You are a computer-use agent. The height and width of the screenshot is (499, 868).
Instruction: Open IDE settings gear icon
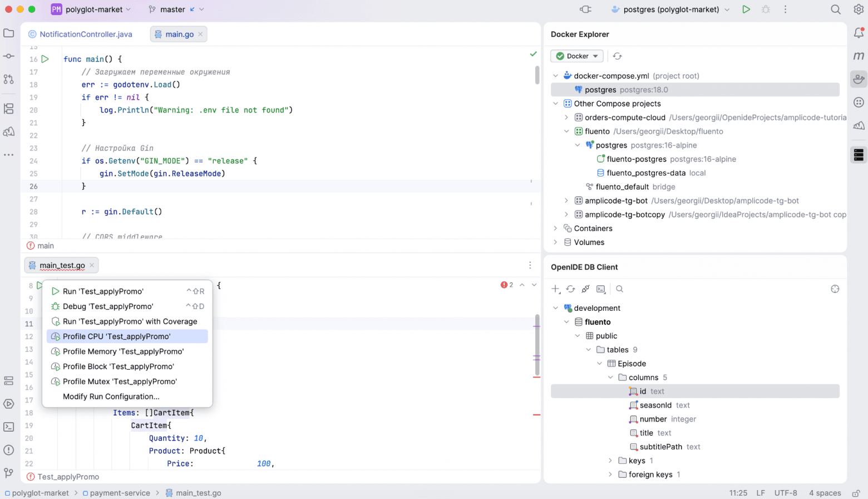coord(859,9)
